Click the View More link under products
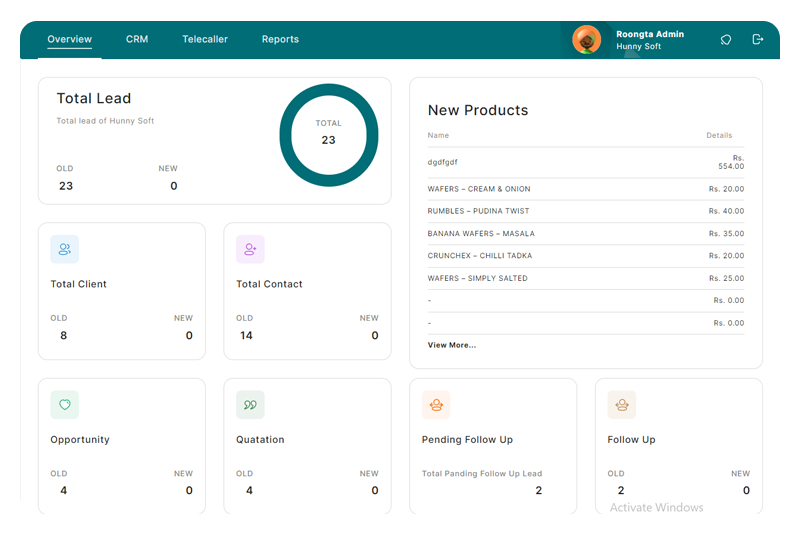Image resolution: width=800 pixels, height=535 pixels. 452,345
